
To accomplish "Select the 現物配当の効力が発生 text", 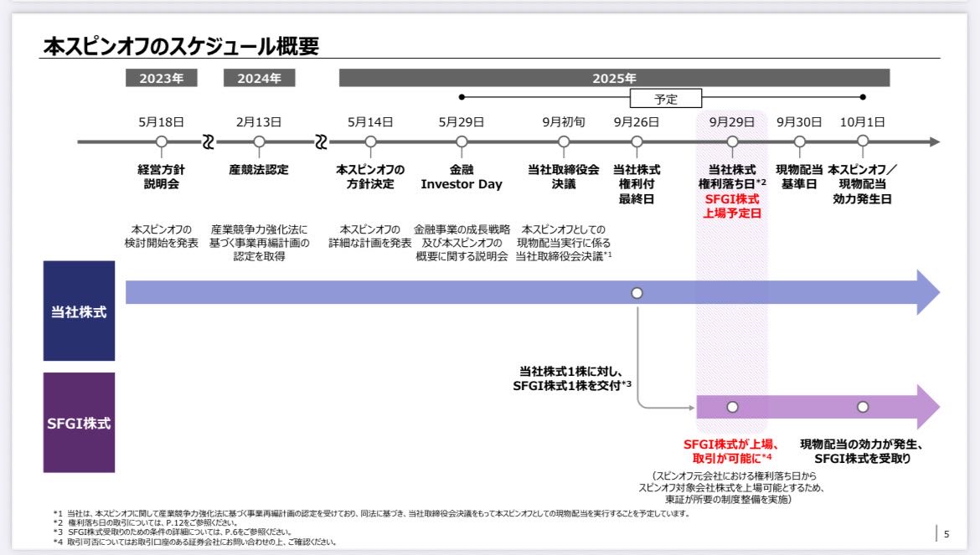I will pos(862,451).
